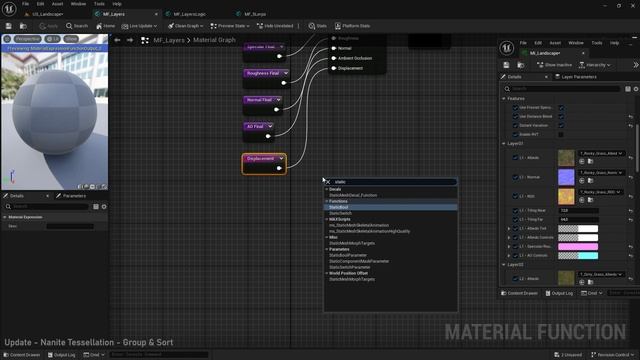The height and width of the screenshot is (360, 640).
Task: Select StaticSwitchParameter in the search results
Action: 391,267
